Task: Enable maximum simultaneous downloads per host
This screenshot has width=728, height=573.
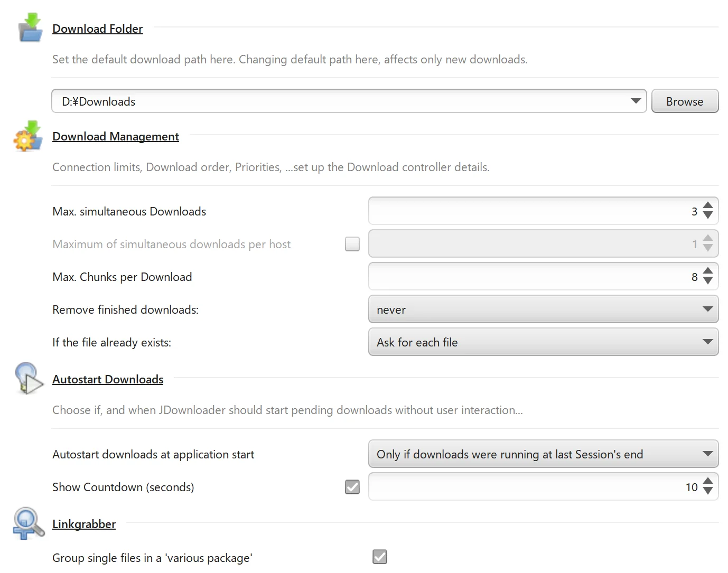Action: (x=352, y=243)
